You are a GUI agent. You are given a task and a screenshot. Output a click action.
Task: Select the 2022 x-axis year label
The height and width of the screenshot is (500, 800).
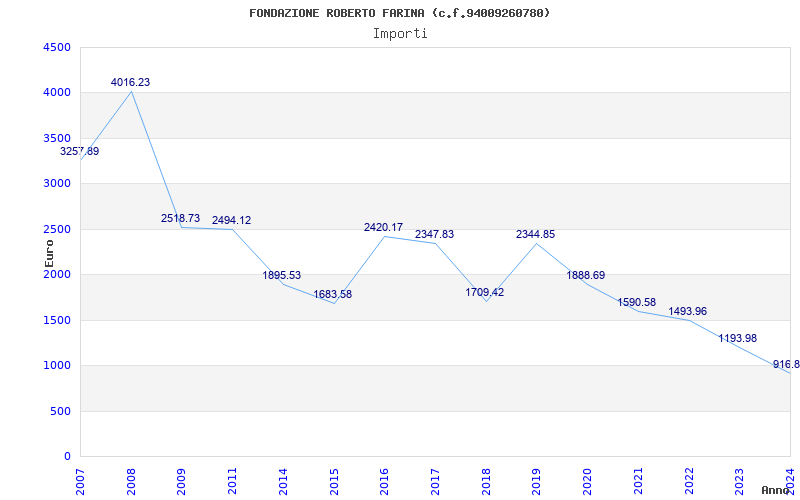pos(689,482)
